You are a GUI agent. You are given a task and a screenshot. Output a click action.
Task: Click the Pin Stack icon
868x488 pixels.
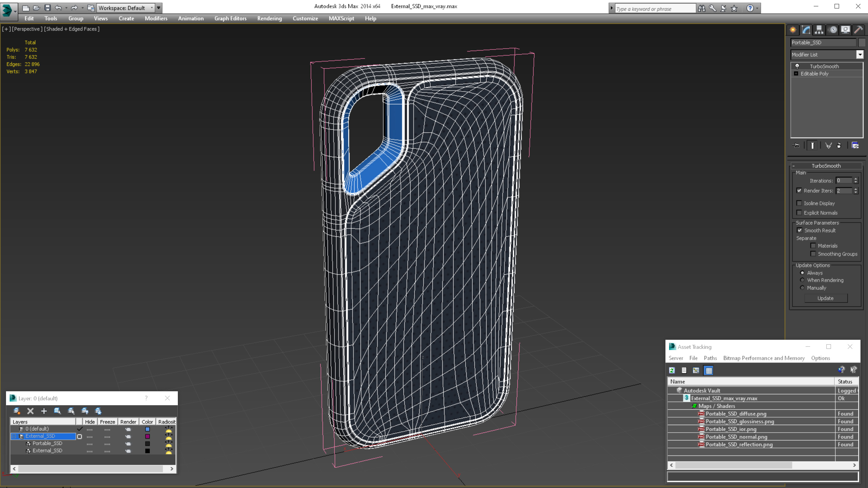tap(796, 145)
